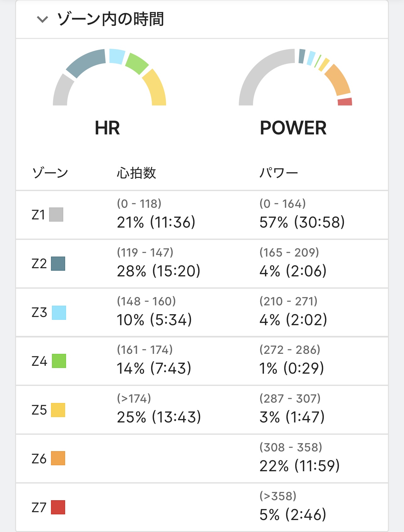The image size is (404, 532).
Task: Click the ゾーン内の時間 section title
Action: click(x=110, y=19)
